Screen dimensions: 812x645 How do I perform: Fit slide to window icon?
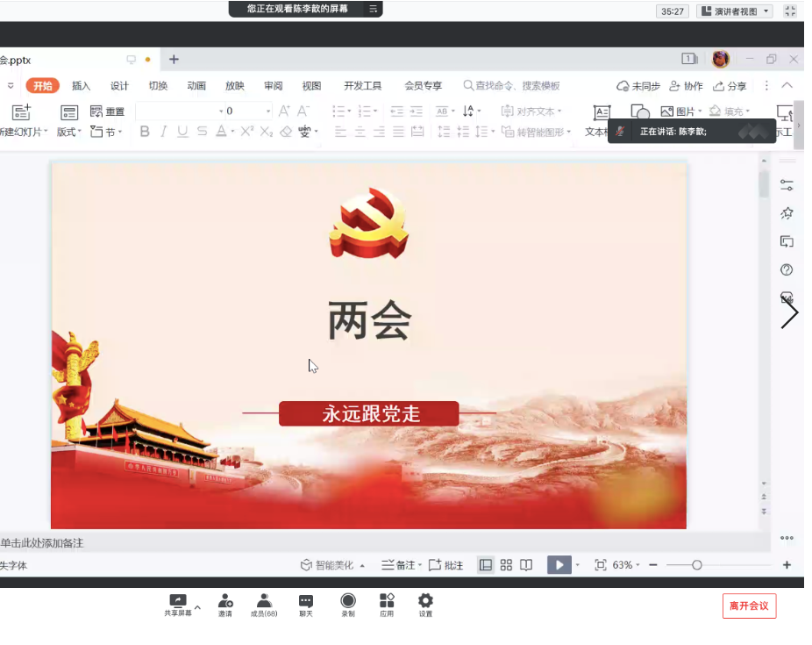point(600,565)
